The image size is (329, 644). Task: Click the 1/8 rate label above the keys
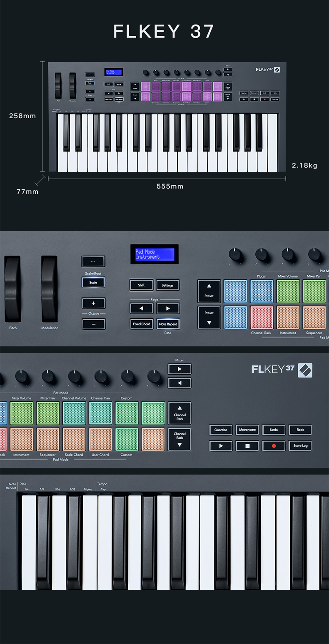point(42,490)
